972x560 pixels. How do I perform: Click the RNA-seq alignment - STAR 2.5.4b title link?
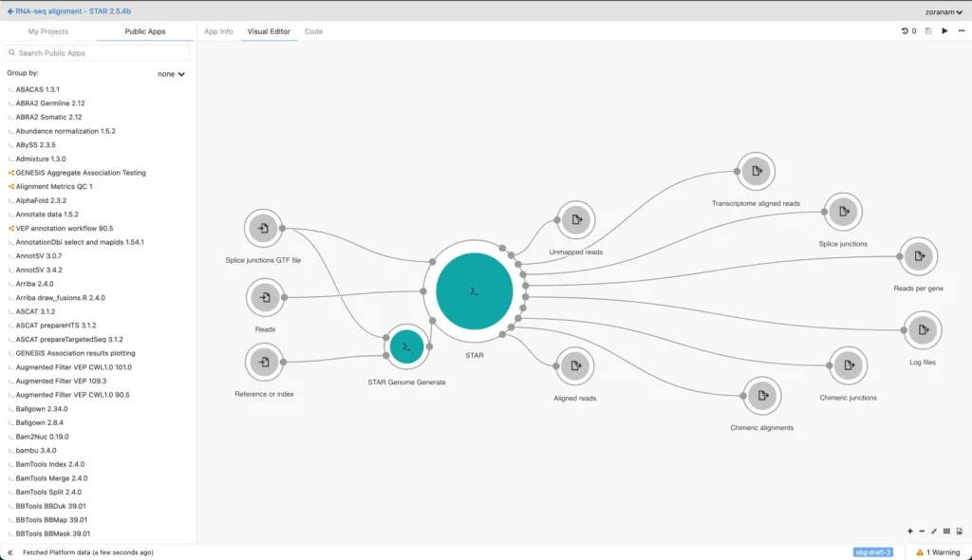(73, 11)
